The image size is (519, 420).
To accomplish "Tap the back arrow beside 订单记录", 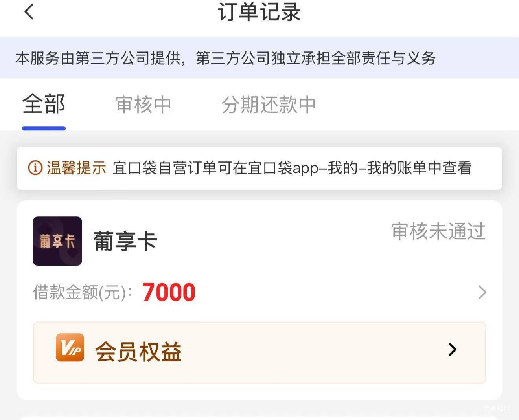I will [29, 11].
